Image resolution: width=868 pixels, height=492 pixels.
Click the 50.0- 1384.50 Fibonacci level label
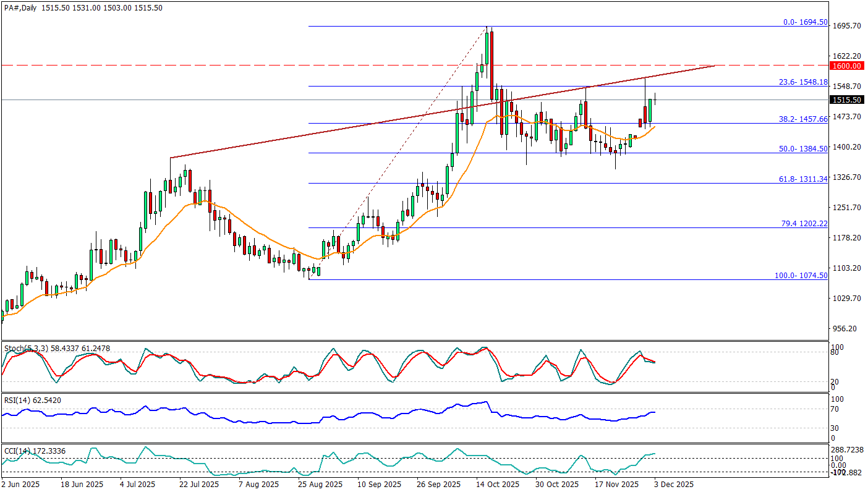click(x=802, y=149)
